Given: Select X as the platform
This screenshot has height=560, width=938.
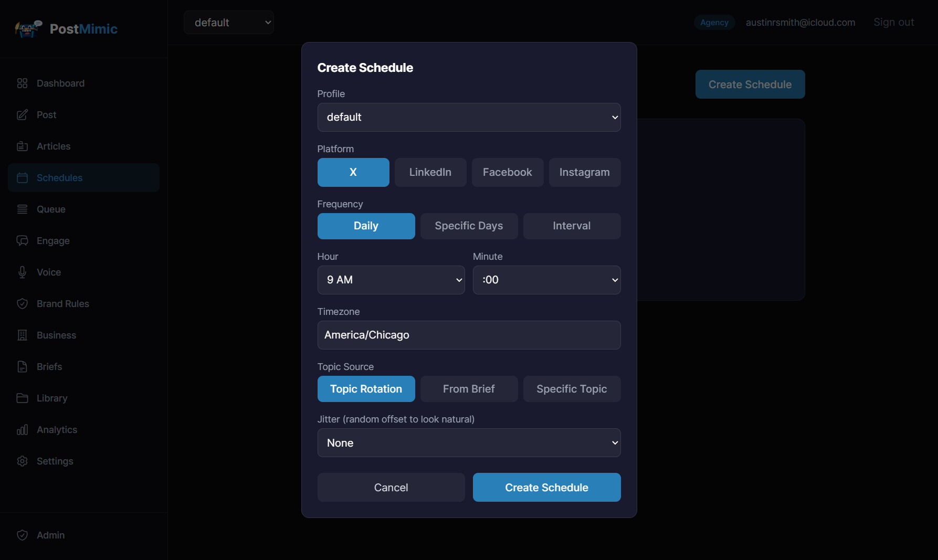Looking at the screenshot, I should tap(353, 172).
